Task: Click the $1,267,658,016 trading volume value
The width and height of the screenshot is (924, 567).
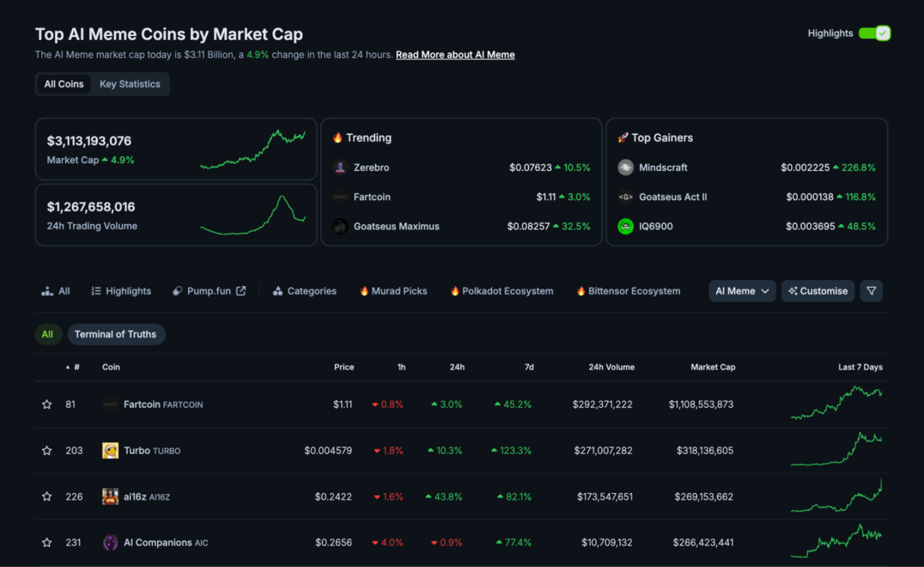Action: (x=91, y=207)
